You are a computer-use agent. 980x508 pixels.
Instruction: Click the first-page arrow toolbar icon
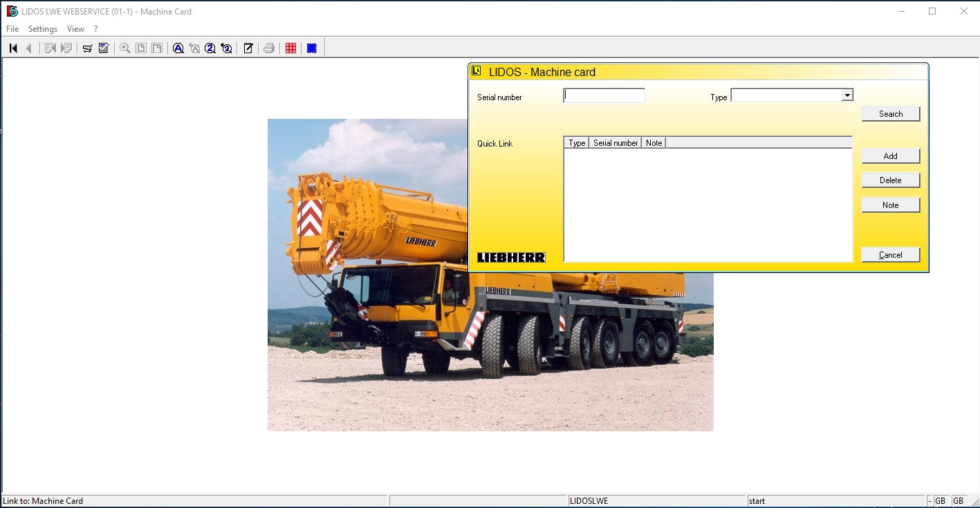tap(13, 48)
